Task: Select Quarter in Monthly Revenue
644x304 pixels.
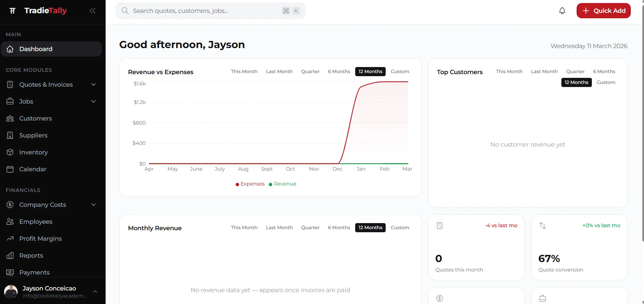Action: click(310, 227)
